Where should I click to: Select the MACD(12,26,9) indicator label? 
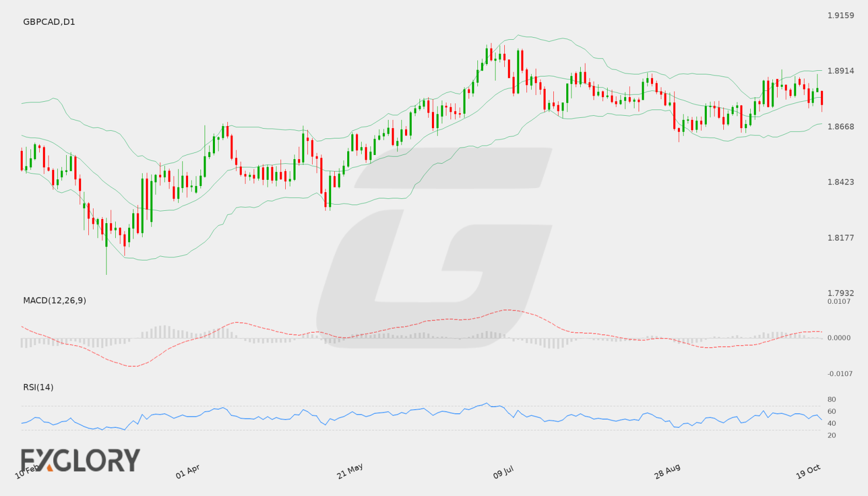pos(55,300)
